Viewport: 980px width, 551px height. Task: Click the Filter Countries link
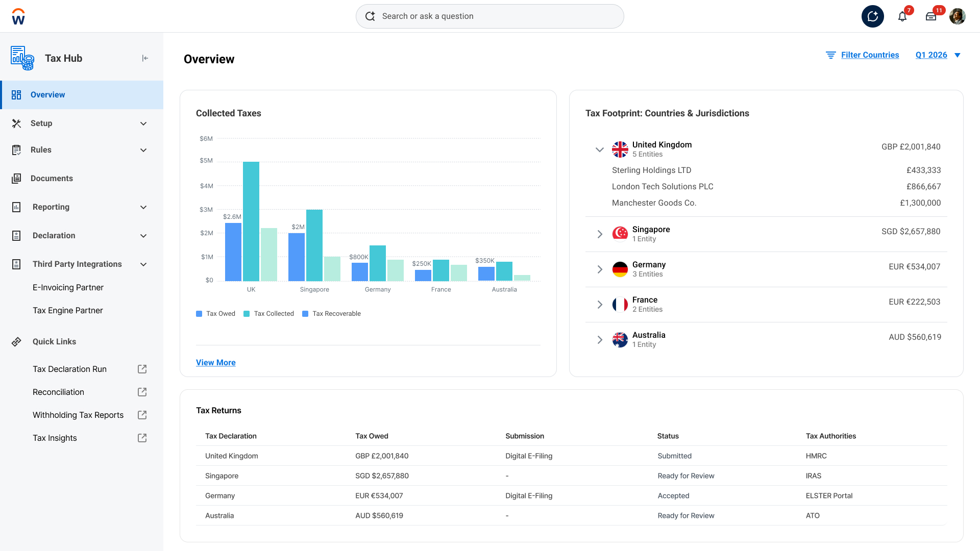pyautogui.click(x=869, y=55)
